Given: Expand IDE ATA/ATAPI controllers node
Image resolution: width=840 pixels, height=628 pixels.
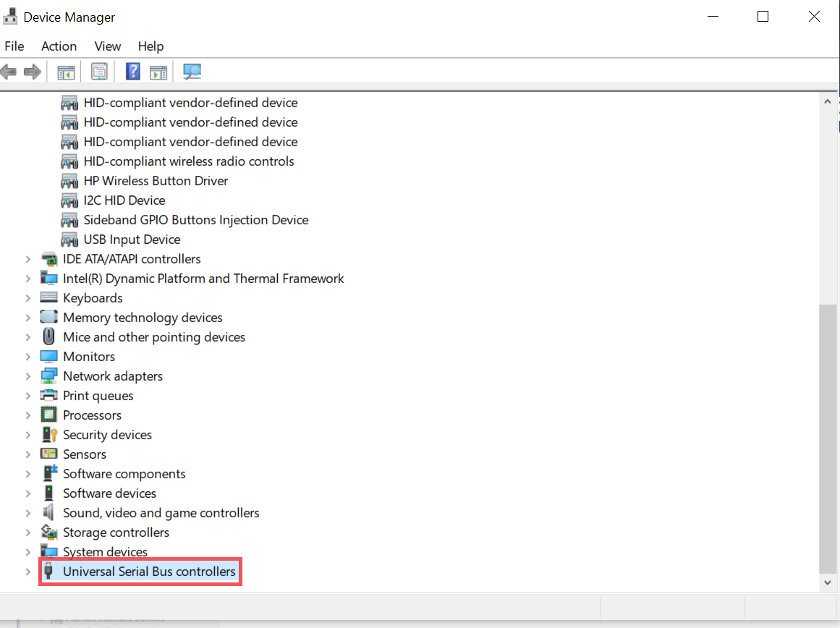Looking at the screenshot, I should (x=28, y=259).
